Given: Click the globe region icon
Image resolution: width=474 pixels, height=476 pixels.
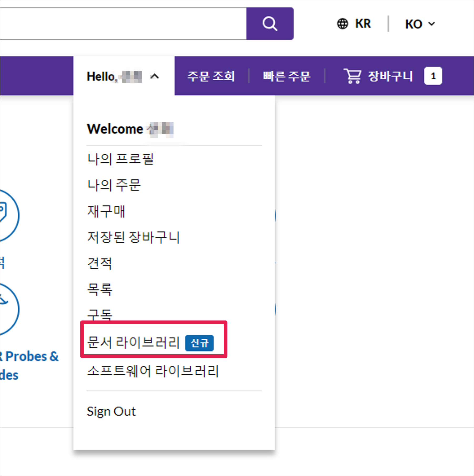Looking at the screenshot, I should [342, 24].
